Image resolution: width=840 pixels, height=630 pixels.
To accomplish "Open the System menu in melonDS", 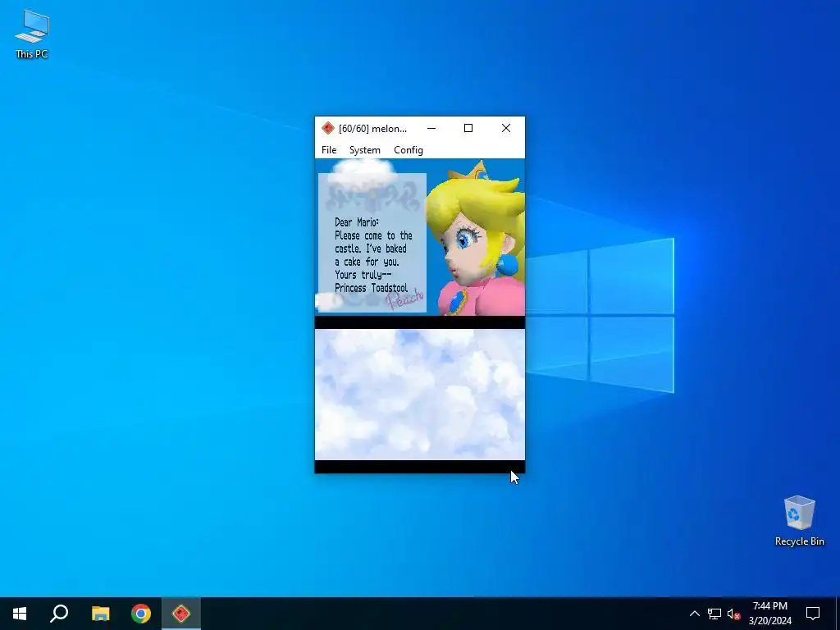I will (x=365, y=150).
